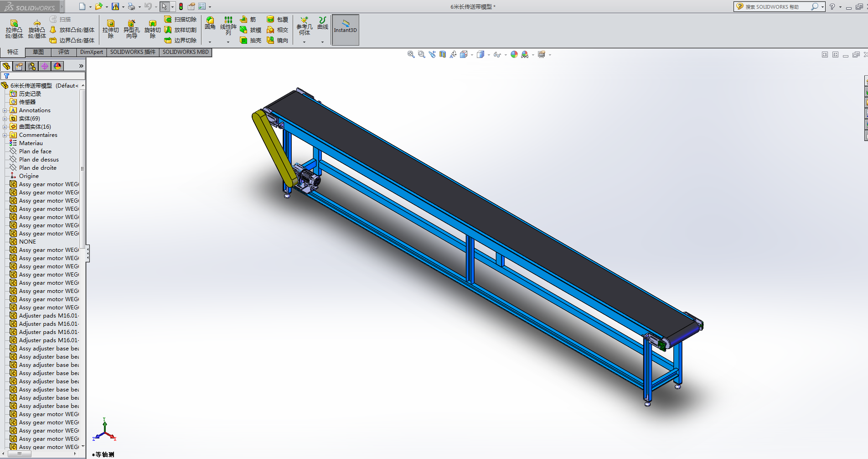Select the NONE body in tree
The image size is (868, 459).
click(27, 242)
